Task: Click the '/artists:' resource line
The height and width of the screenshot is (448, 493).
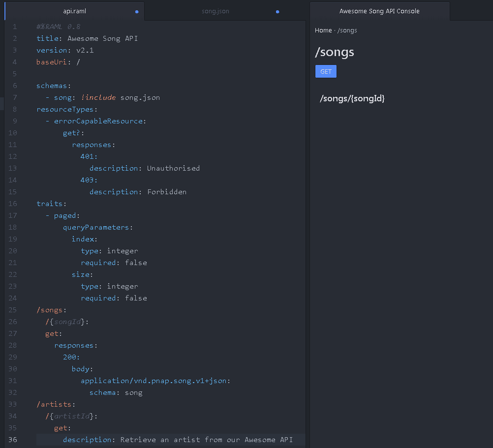Action: [x=56, y=404]
